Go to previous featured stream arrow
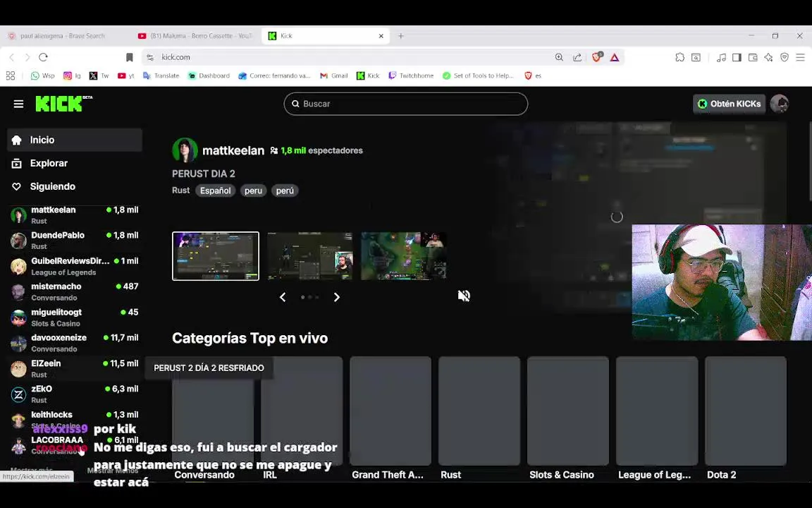The width and height of the screenshot is (812, 508). 283,297
